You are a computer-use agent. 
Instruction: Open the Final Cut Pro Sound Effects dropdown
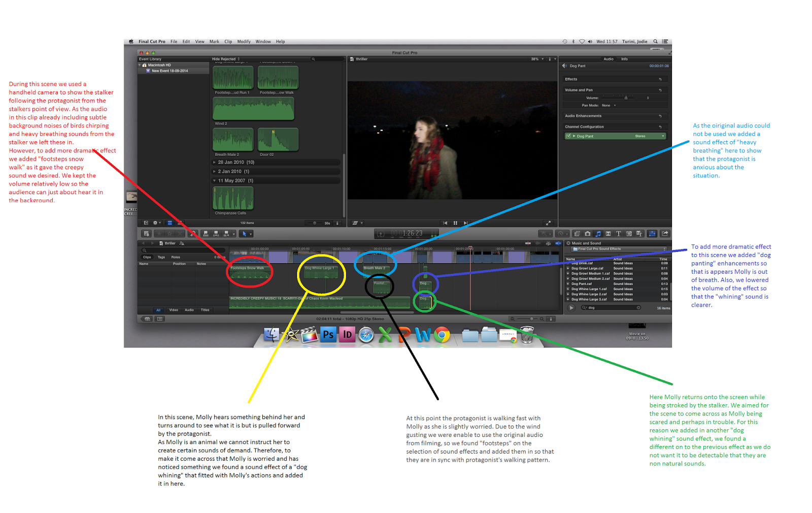[619, 249]
